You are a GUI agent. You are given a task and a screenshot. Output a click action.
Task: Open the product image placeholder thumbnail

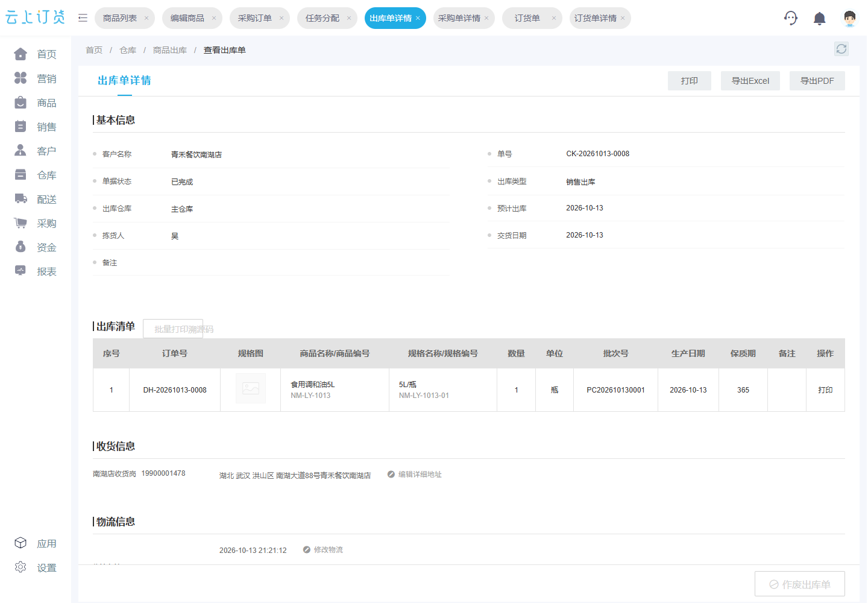coord(251,388)
